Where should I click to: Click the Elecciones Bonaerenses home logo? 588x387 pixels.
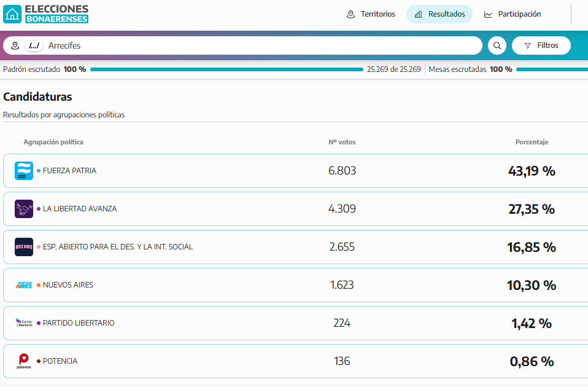pos(46,14)
